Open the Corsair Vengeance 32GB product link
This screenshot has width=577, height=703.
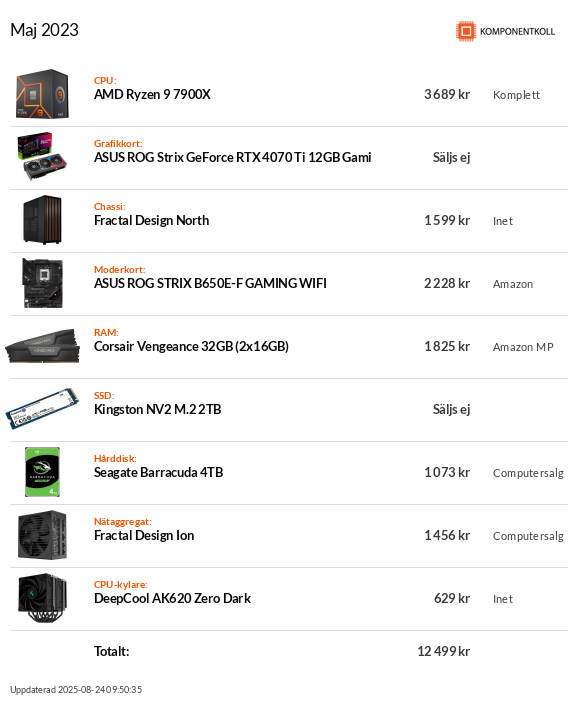(x=191, y=346)
